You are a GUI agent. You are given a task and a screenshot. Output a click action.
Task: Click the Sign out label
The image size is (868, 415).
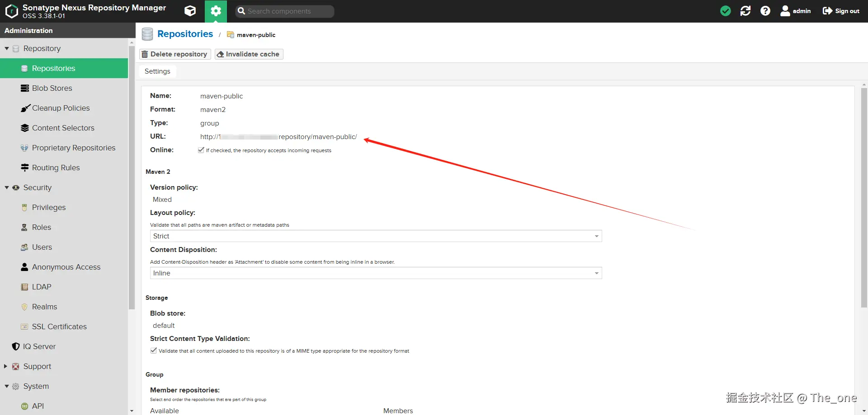pyautogui.click(x=847, y=11)
